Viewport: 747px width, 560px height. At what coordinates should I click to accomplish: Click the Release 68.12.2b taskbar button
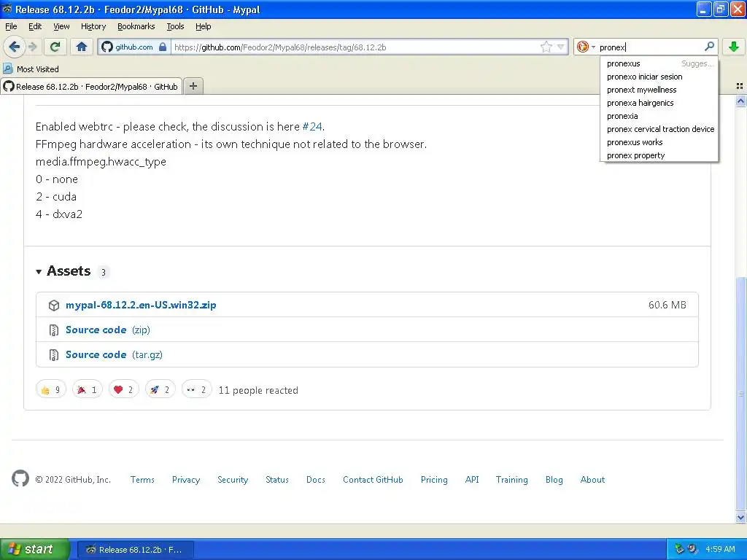click(135, 550)
